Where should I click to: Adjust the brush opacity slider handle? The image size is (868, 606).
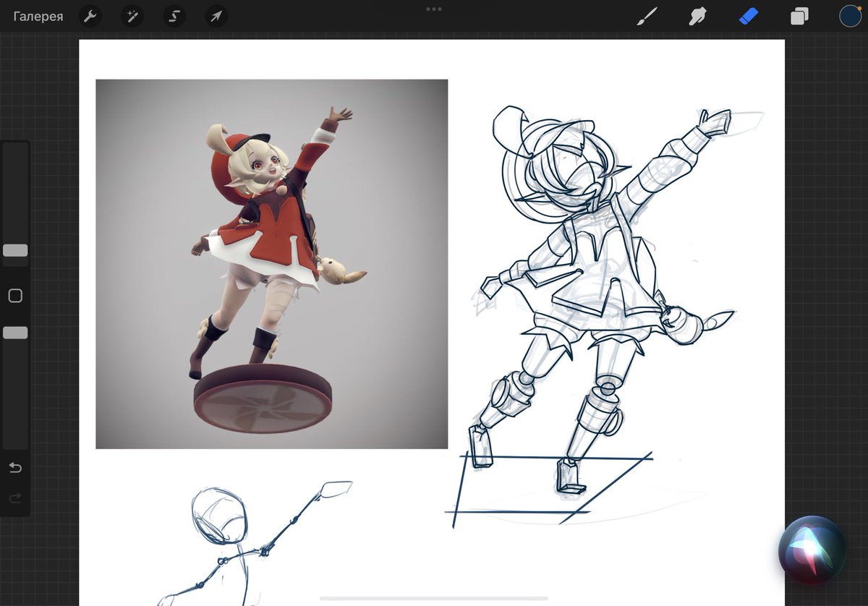(15, 333)
